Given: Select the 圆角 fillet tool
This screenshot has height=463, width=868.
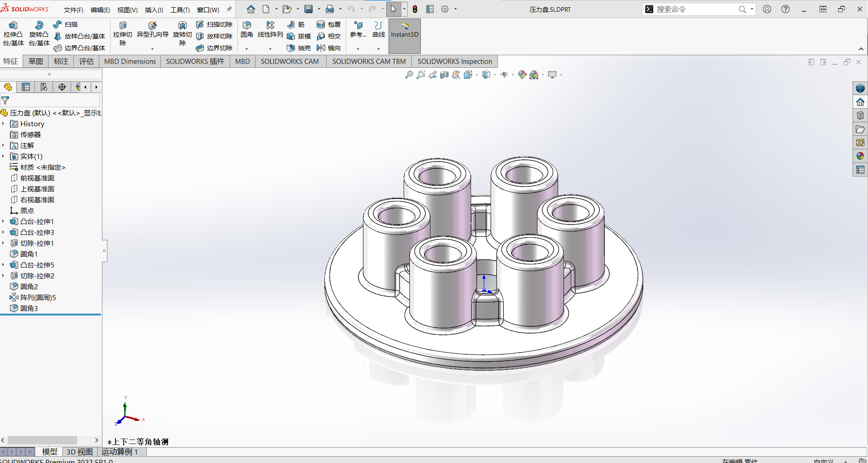Looking at the screenshot, I should [x=247, y=30].
